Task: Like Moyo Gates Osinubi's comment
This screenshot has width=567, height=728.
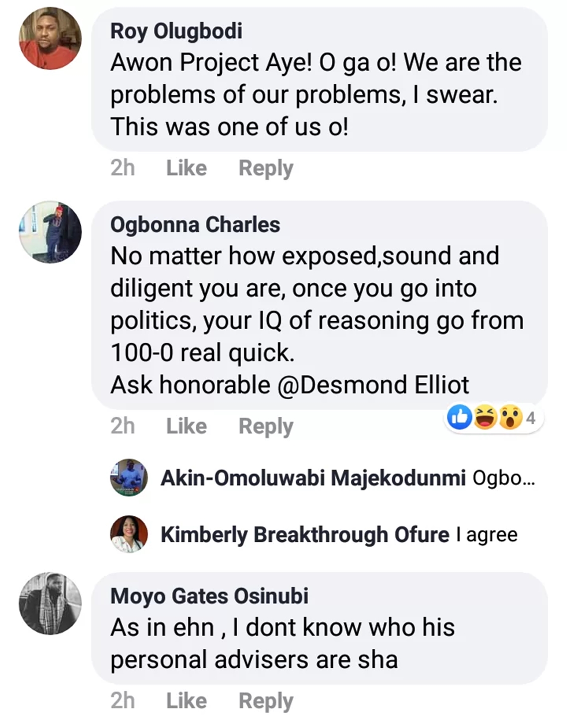Action: click(x=186, y=701)
